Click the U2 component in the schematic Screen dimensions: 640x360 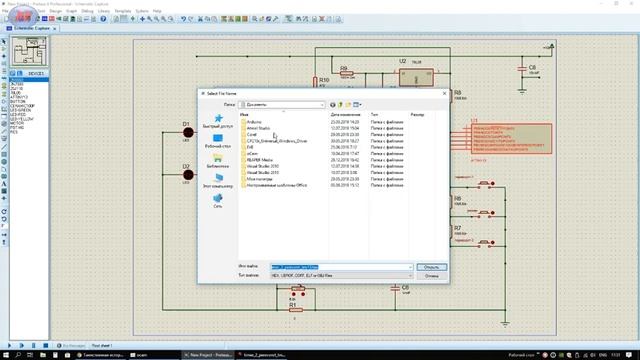click(x=416, y=77)
